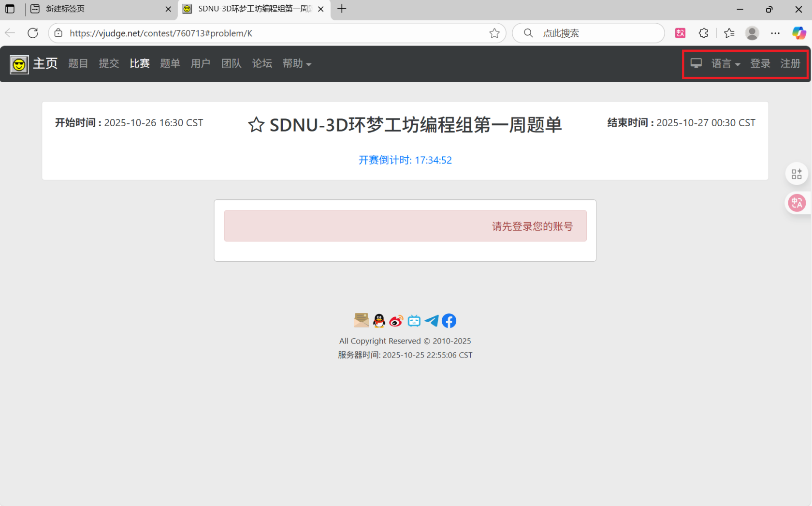Open the 题目 problems menu item

coord(78,64)
